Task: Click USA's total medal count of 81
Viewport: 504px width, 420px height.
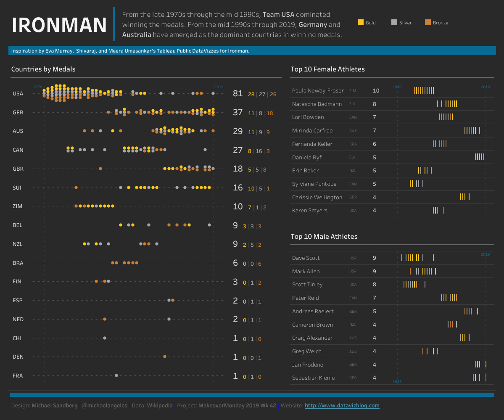Action: point(238,93)
